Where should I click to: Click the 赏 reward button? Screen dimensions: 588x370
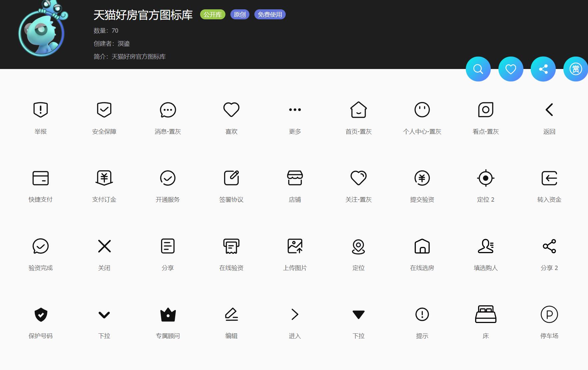[575, 69]
